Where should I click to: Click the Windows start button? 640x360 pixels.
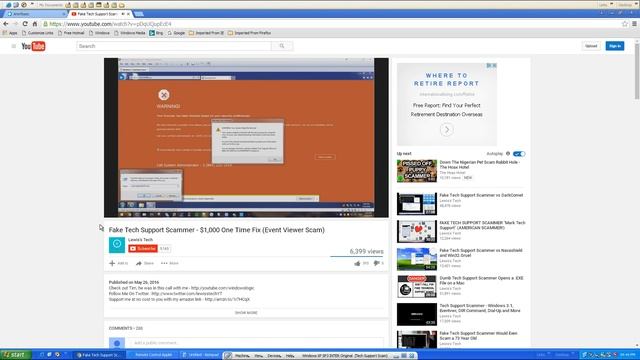pos(16,355)
